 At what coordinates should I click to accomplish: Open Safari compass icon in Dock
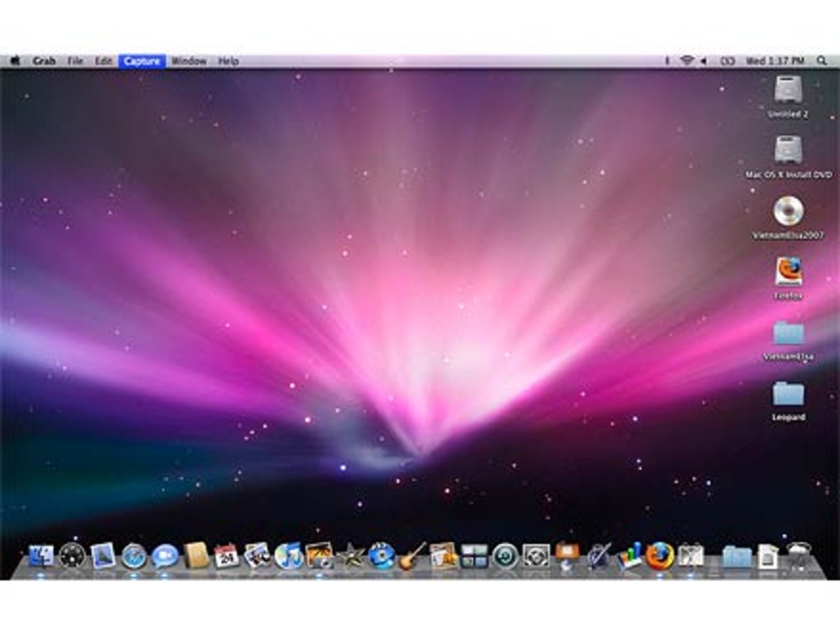click(x=134, y=556)
